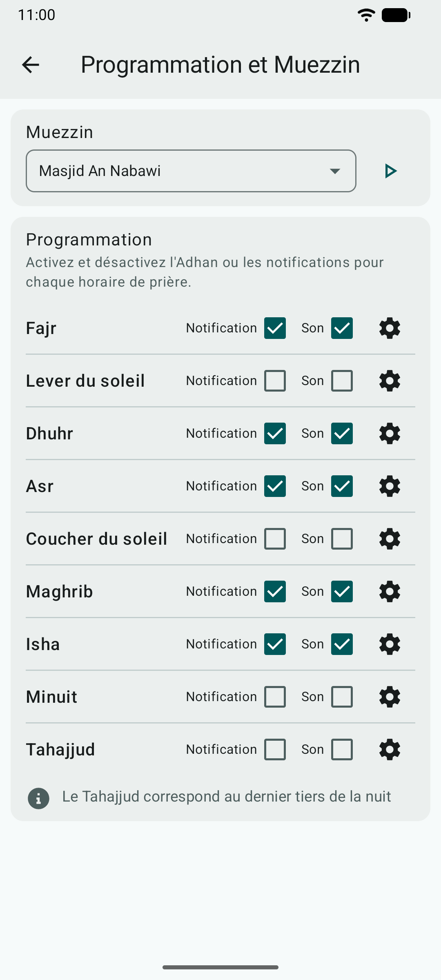Image resolution: width=441 pixels, height=980 pixels.
Task: Open Lever du soleil settings gear
Action: 390,381
